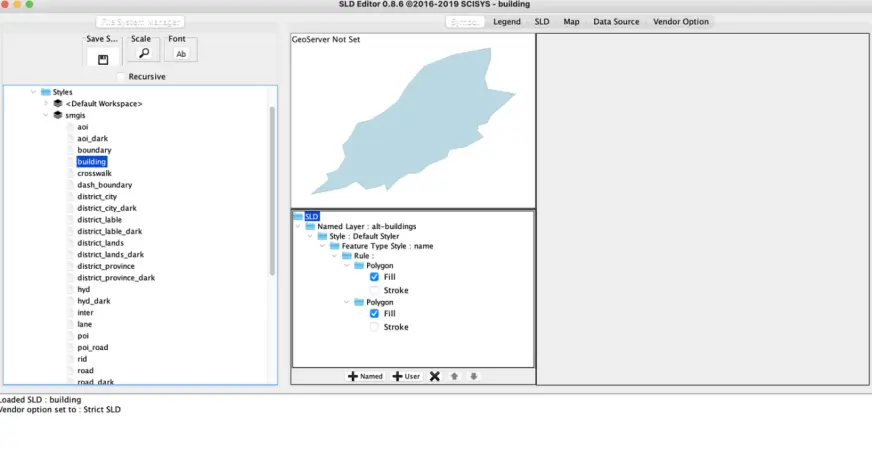The image size is (873, 460).
Task: Uncheck Fill under the first Polygon
Action: (x=375, y=278)
